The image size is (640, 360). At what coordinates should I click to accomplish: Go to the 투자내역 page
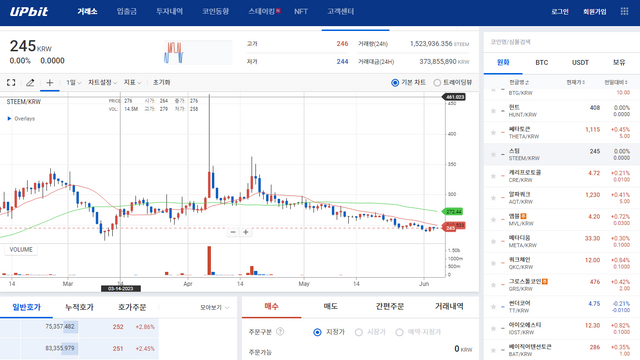(169, 11)
